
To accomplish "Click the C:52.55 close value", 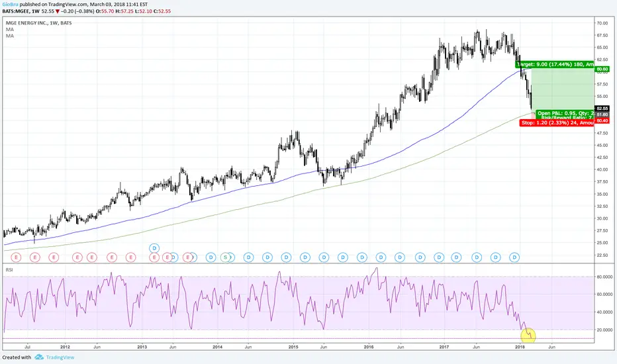I will [x=162, y=11].
